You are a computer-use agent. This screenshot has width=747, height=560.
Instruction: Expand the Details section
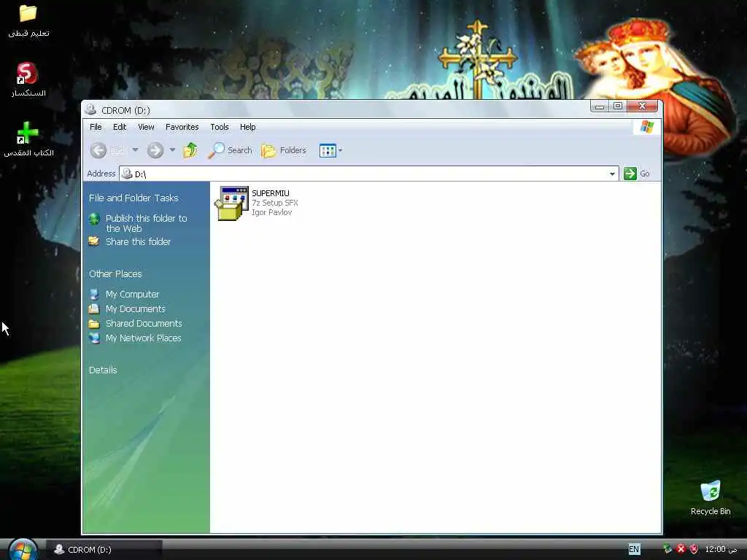pyautogui.click(x=103, y=370)
